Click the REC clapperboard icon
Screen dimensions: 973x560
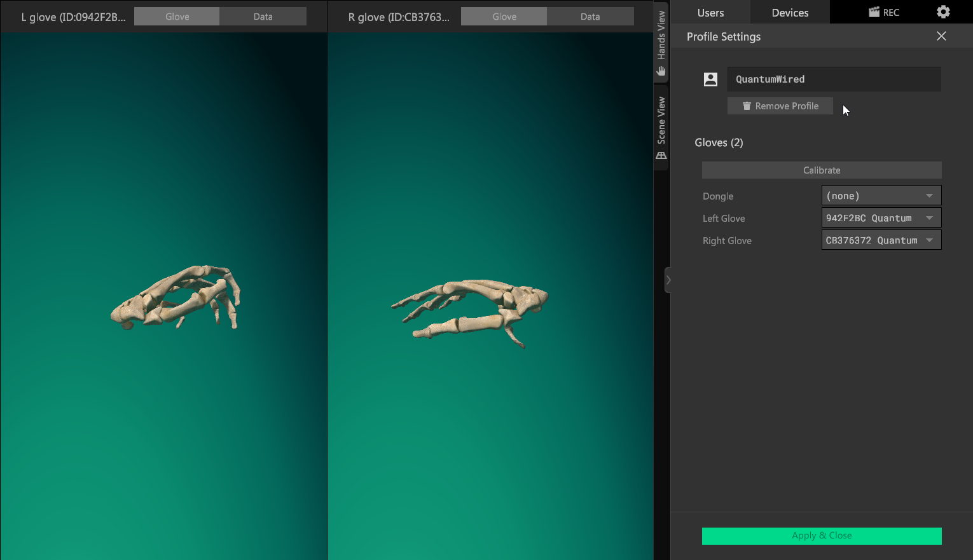(x=874, y=12)
